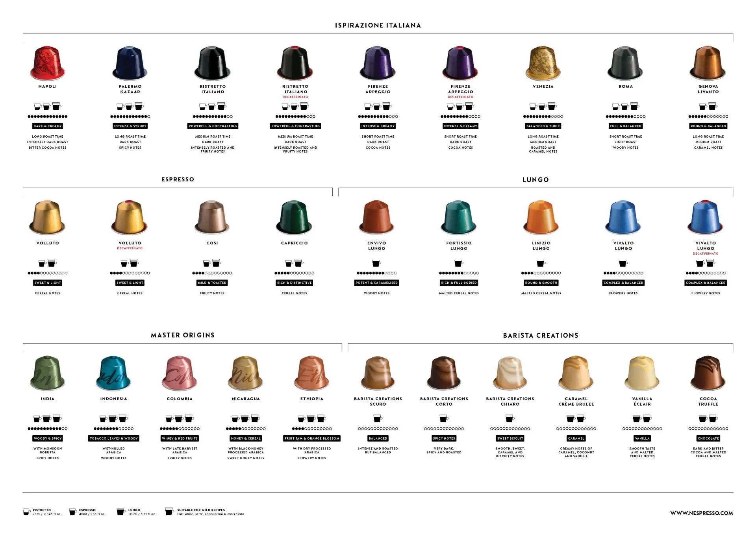756x534 pixels.
Task: Click the golden Nicaragua capsule image
Action: pos(246,373)
